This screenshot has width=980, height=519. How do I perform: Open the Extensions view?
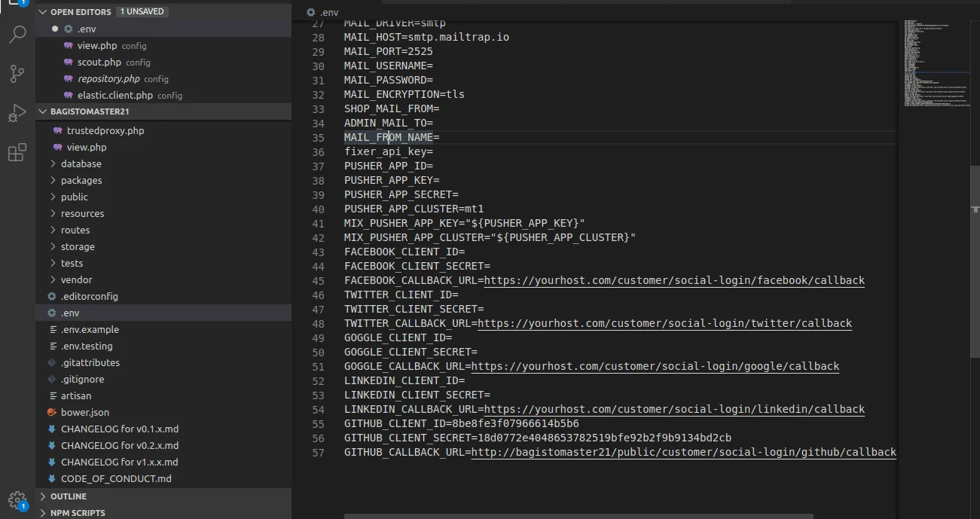click(17, 153)
